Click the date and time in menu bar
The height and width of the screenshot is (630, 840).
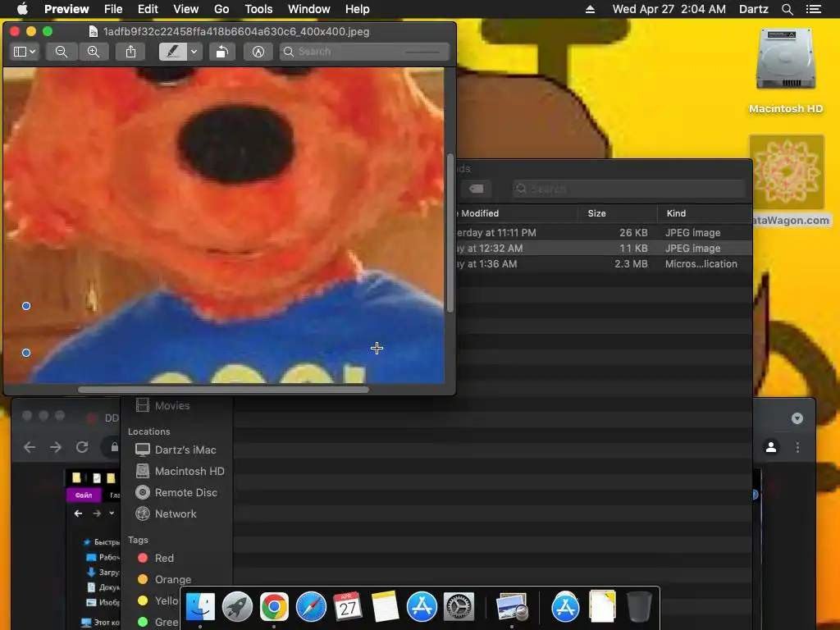pyautogui.click(x=669, y=9)
